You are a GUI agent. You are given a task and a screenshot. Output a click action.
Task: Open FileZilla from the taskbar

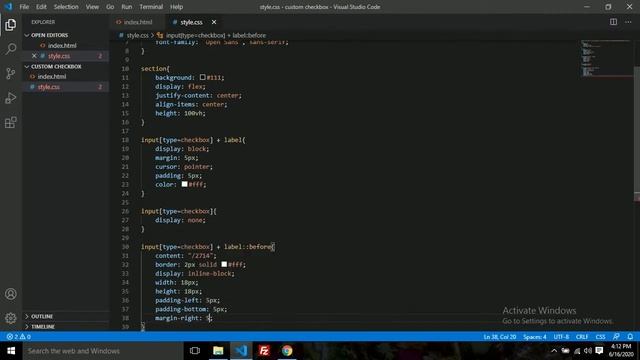264,351
